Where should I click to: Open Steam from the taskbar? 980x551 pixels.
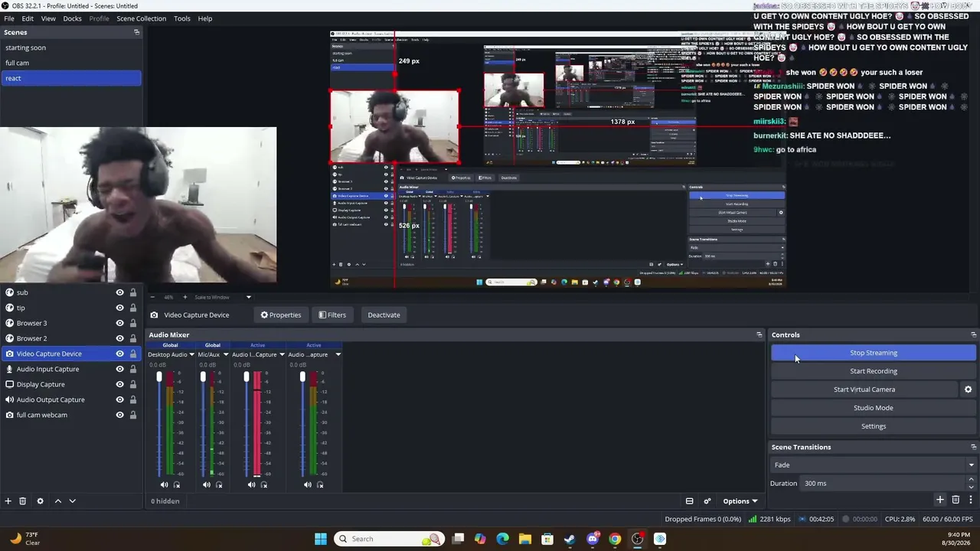point(570,539)
